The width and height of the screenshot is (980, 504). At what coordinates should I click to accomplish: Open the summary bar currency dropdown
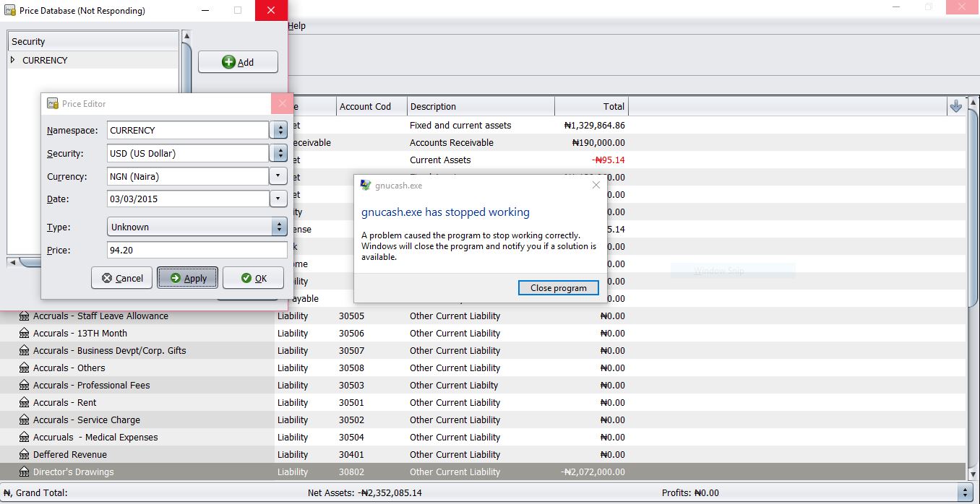click(x=965, y=493)
